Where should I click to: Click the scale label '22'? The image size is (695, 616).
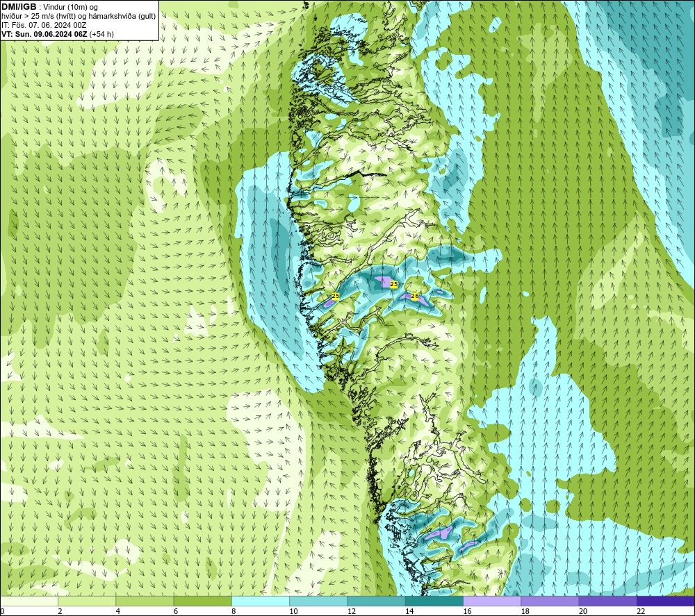(641, 612)
